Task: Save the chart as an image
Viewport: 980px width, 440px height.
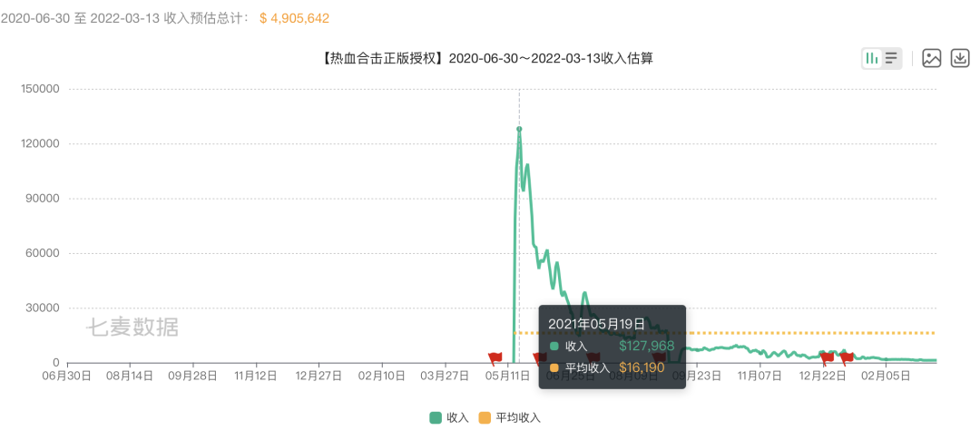Action: click(932, 58)
